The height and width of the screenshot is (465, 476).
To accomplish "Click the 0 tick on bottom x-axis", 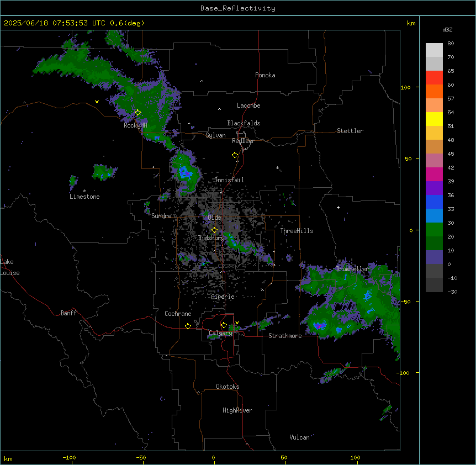I will click(x=213, y=457).
